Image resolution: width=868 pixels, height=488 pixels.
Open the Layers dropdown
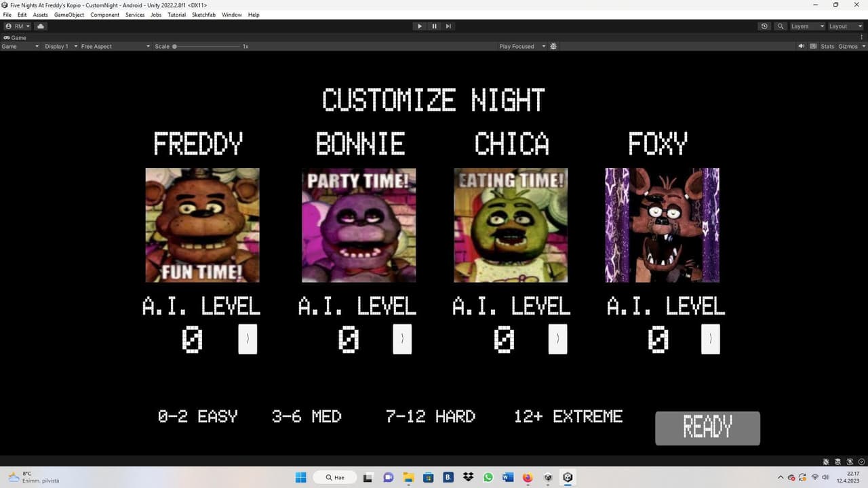807,26
